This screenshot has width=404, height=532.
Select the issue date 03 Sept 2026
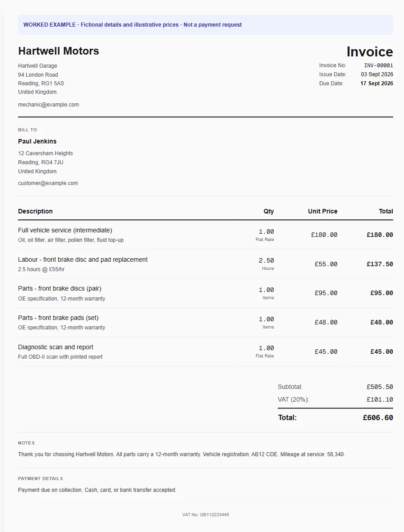(377, 74)
